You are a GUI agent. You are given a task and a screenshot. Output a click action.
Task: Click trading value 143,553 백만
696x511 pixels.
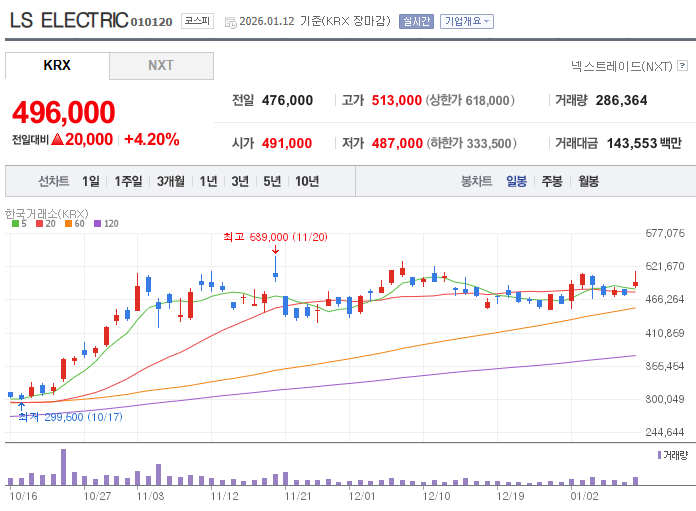click(644, 143)
